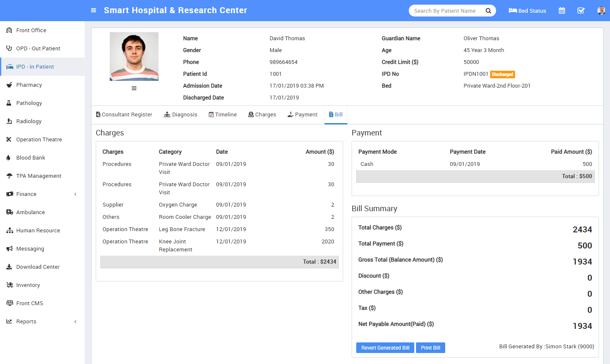The height and width of the screenshot is (364, 610).
Task: Click the bed icon beside Bed Status
Action: [513, 11]
